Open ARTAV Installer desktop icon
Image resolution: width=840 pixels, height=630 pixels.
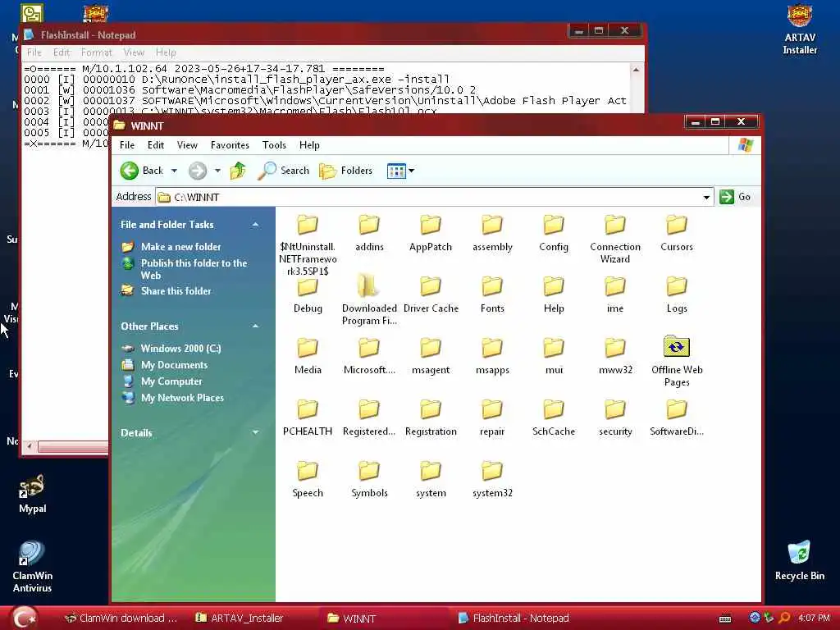(x=799, y=30)
